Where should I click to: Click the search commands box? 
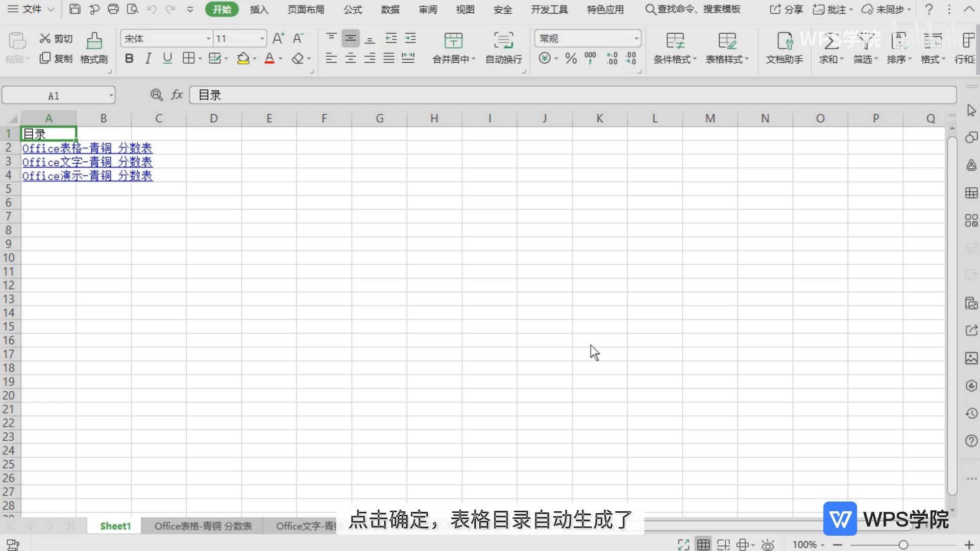[693, 9]
